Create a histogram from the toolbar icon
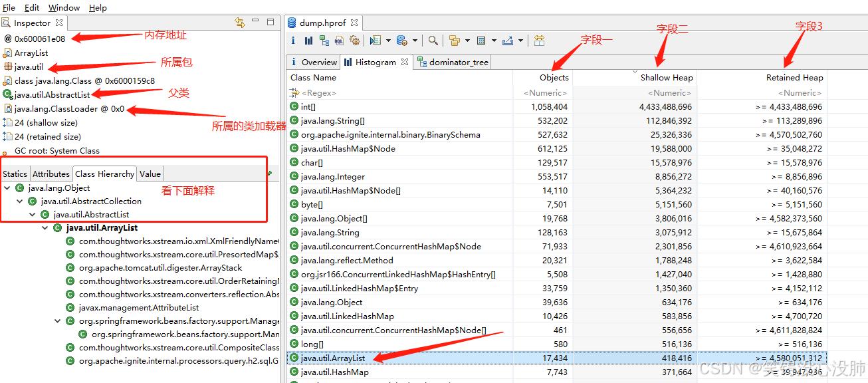Screen dimensions: 868x383 point(308,41)
